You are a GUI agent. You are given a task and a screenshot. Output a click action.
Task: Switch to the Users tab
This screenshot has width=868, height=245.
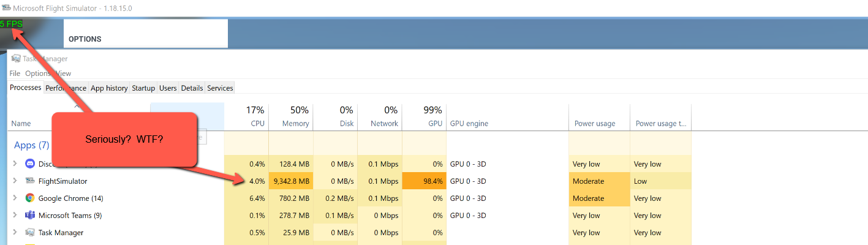tap(168, 88)
